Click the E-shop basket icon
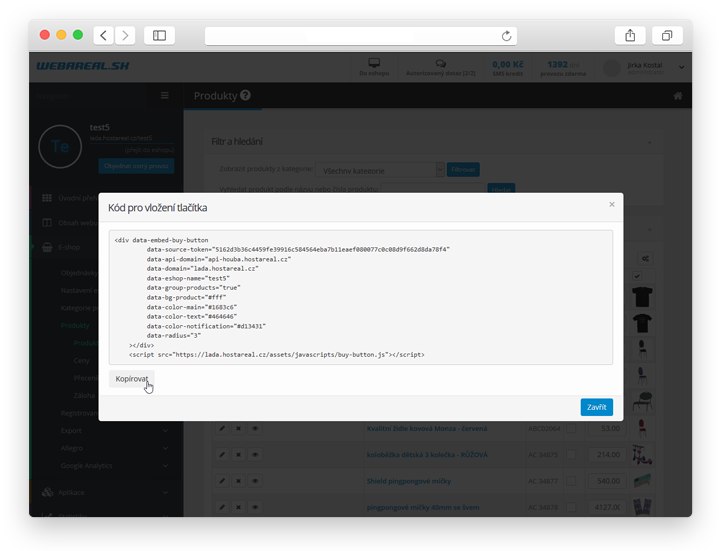 pos(47,247)
